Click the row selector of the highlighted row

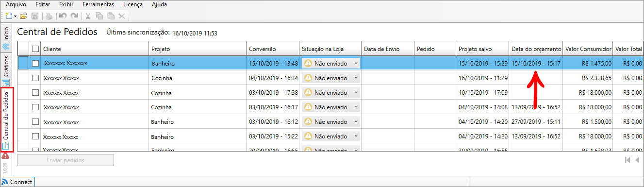point(23,63)
